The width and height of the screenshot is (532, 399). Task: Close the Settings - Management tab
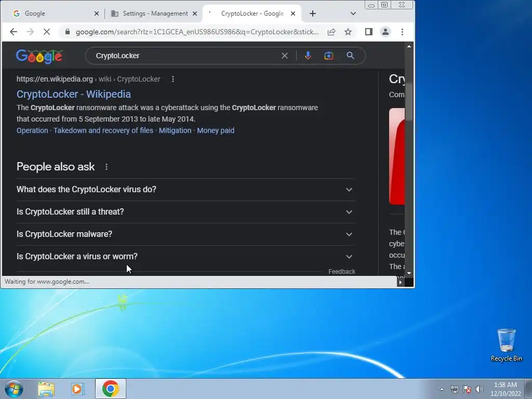195,14
